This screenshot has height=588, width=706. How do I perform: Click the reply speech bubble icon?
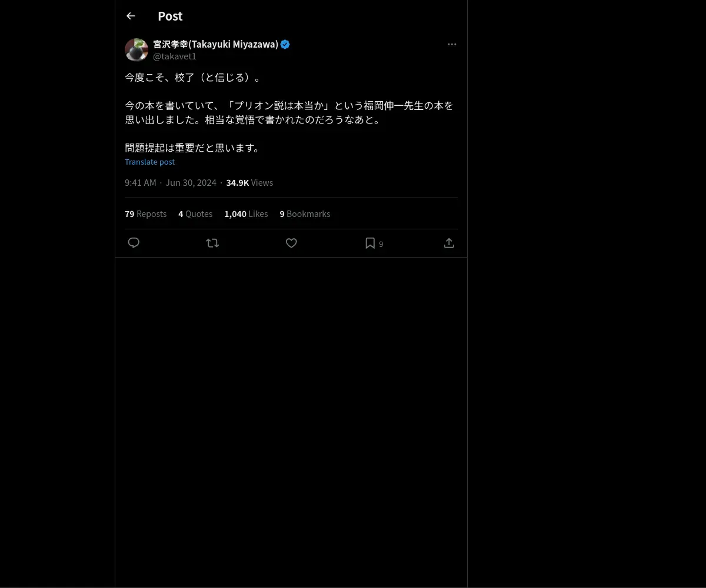[134, 243]
